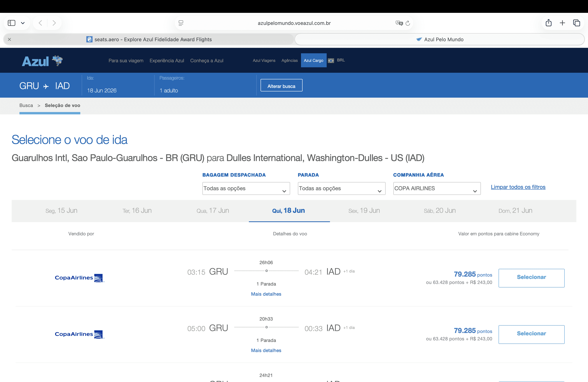Open Mais detalhes for the 20h33 flight

click(266, 350)
